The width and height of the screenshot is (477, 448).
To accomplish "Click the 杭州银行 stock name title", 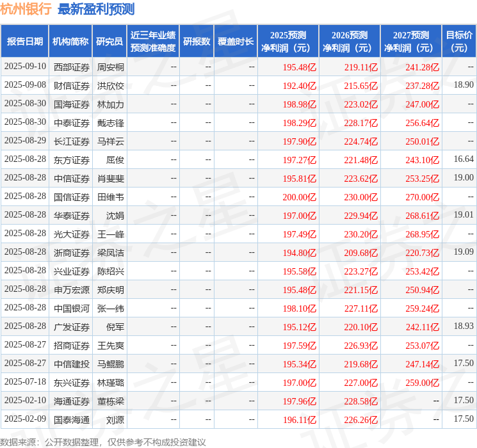I will pyautogui.click(x=26, y=9).
